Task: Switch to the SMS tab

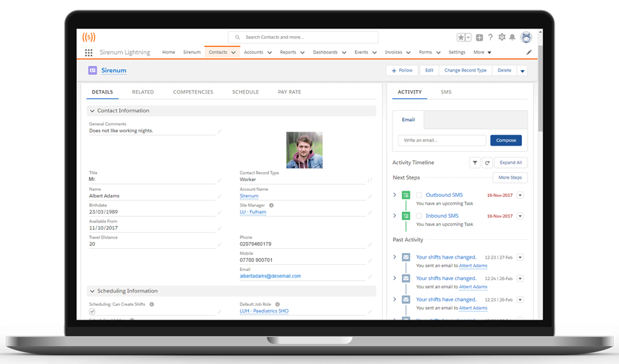Action: (x=446, y=92)
